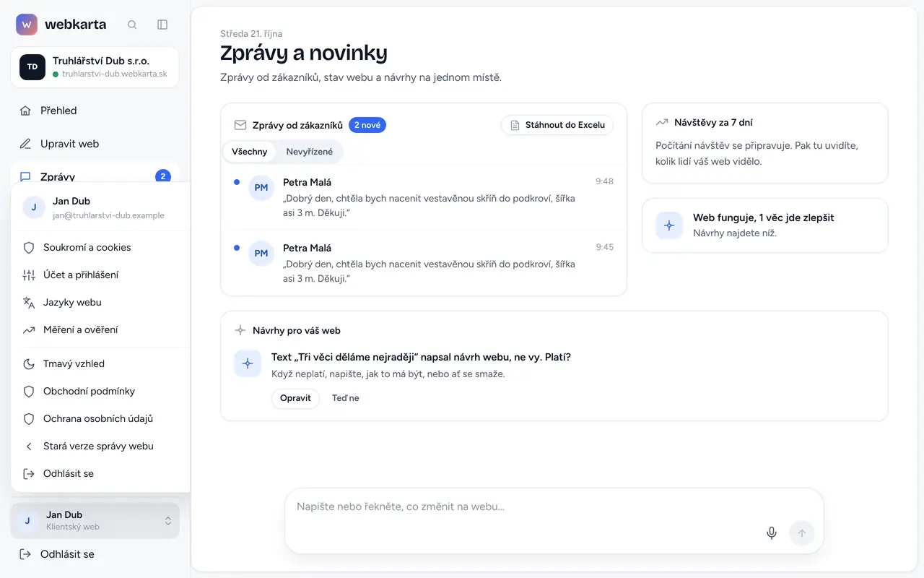Open Měření a ověření
The height and width of the screenshot is (578, 924).
click(x=100, y=329)
